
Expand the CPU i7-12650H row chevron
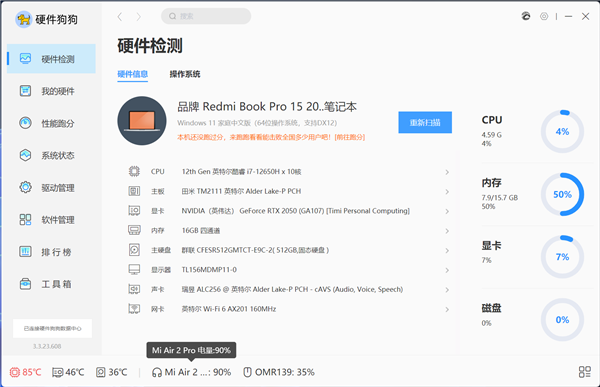(447, 172)
